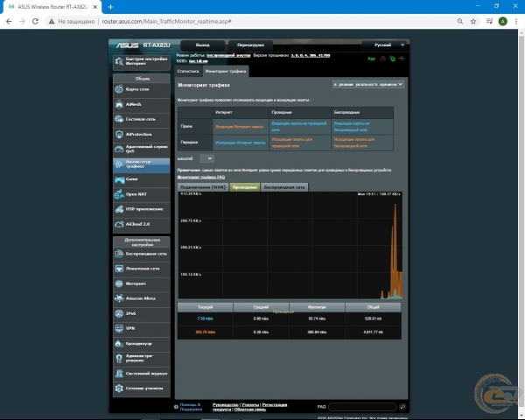Open the VPN sidebar icon

(119, 328)
